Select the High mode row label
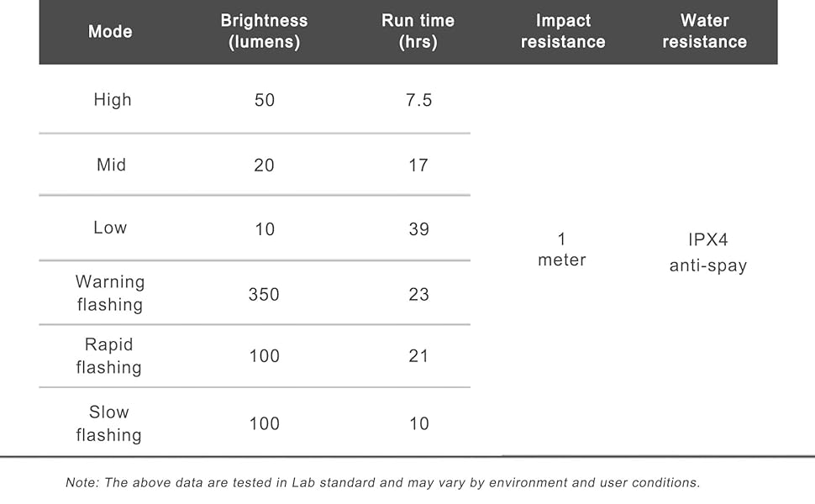The width and height of the screenshot is (815, 504). pyautogui.click(x=113, y=100)
